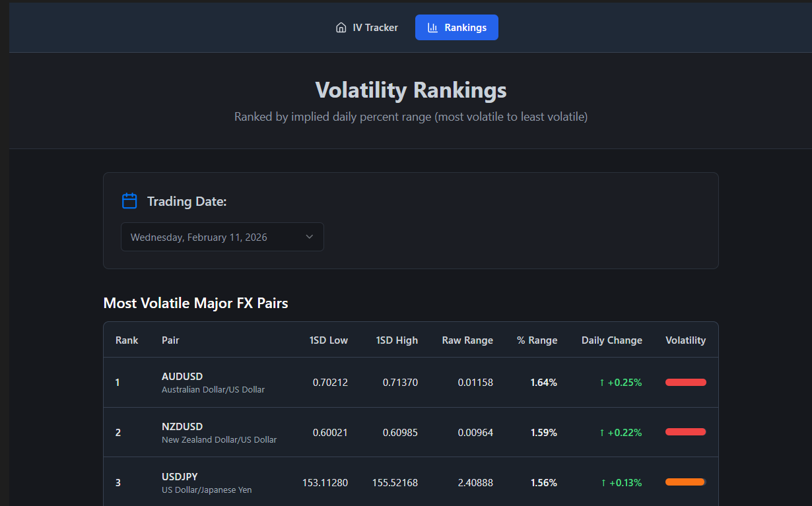
Task: Select IV Tracker in the navigation bar
Action: click(366, 27)
